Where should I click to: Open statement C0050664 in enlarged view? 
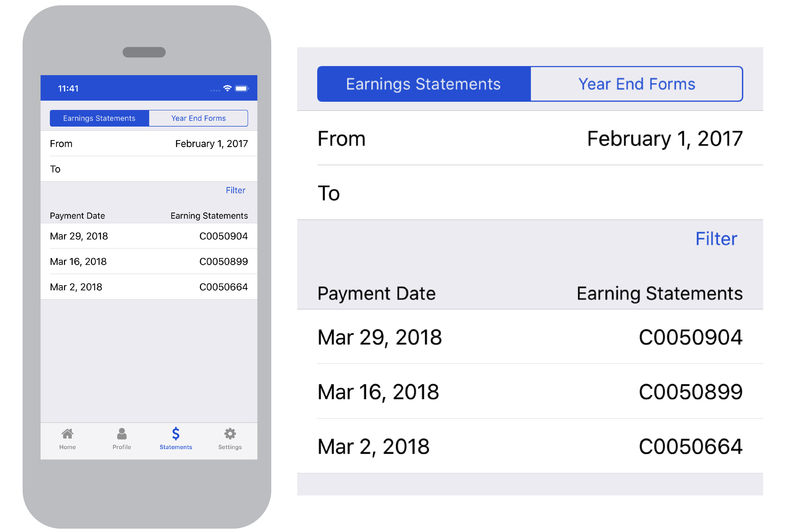[530, 446]
